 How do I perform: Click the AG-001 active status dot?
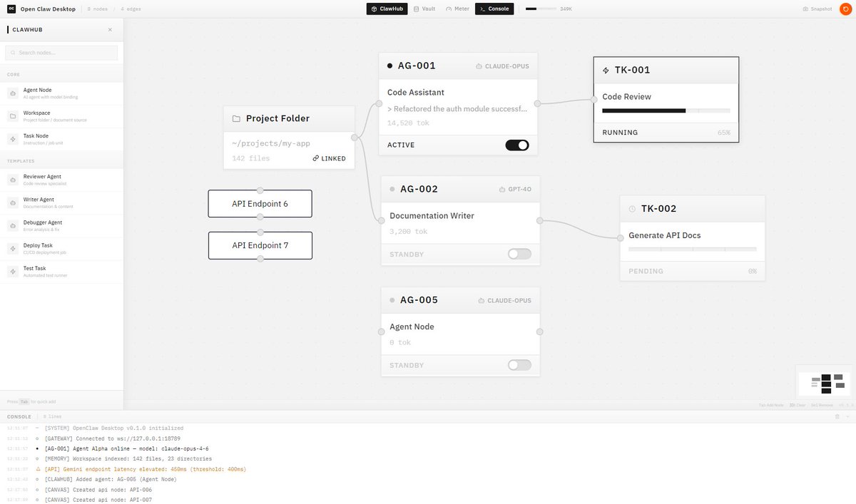point(389,66)
